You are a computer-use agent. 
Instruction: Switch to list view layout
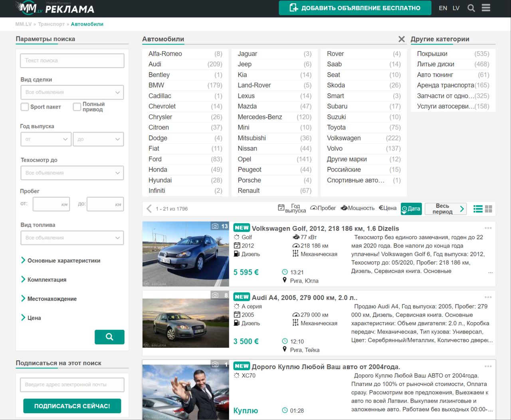click(x=478, y=209)
